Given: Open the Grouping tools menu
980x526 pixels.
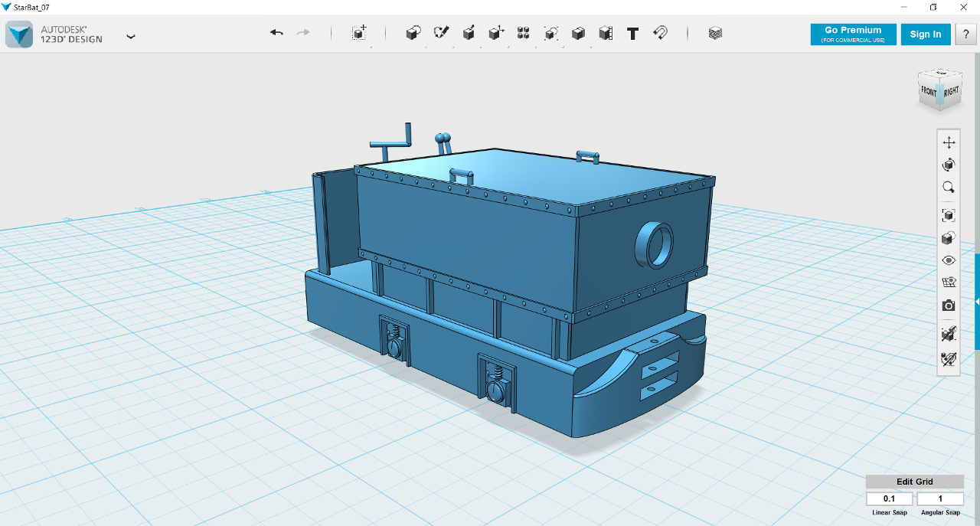Looking at the screenshot, I should coord(551,33).
